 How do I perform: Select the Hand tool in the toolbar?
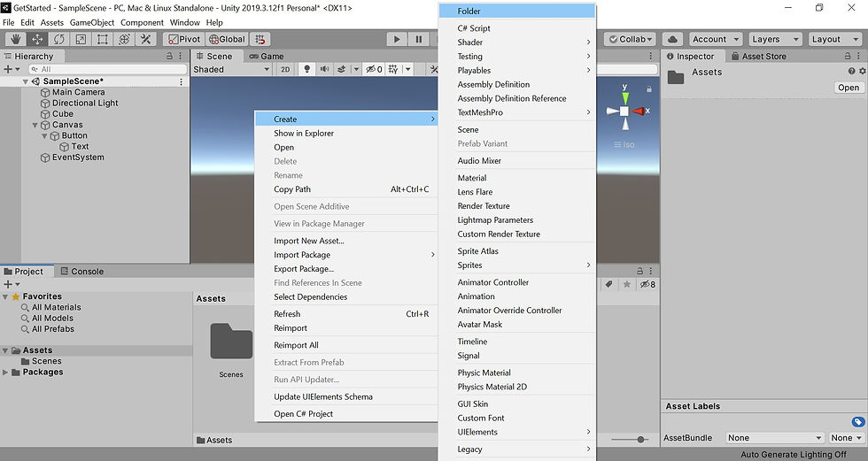16,39
